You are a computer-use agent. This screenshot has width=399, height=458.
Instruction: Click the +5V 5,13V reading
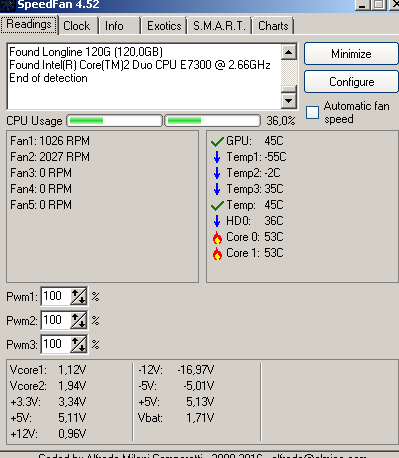(176, 402)
